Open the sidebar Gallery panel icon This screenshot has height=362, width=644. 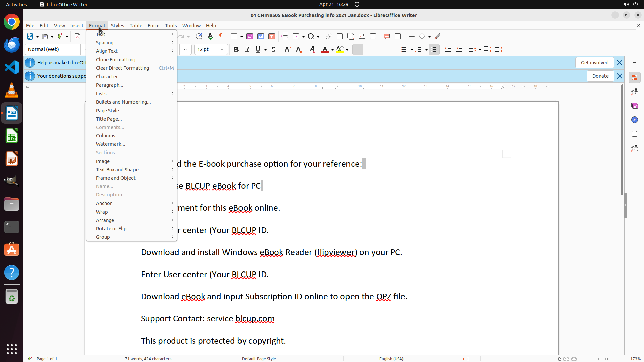tap(634, 106)
